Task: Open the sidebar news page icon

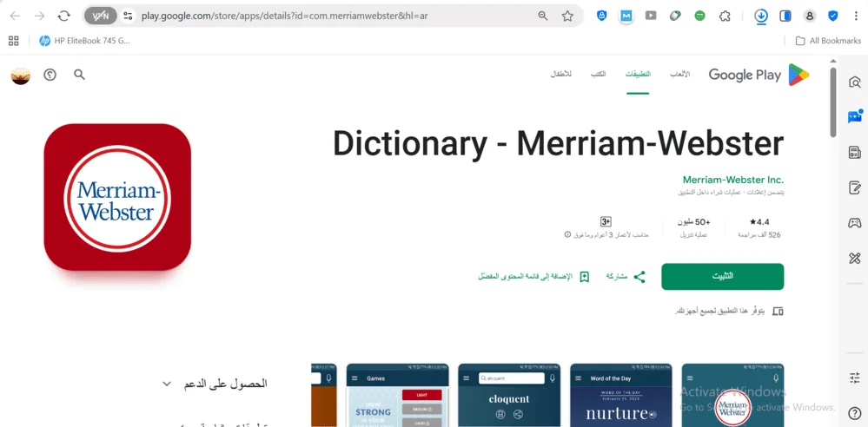Action: [x=855, y=153]
